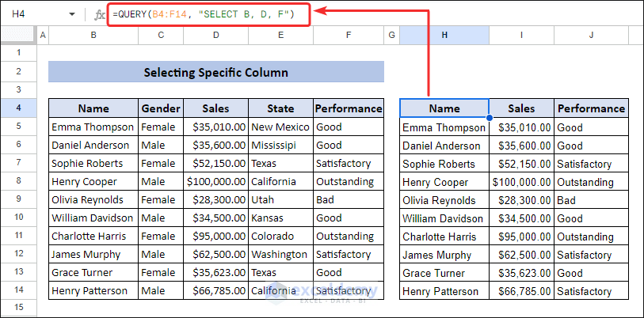644x318 pixels.
Task: Click the $100,000.00 cell in column D
Action: (x=215, y=181)
